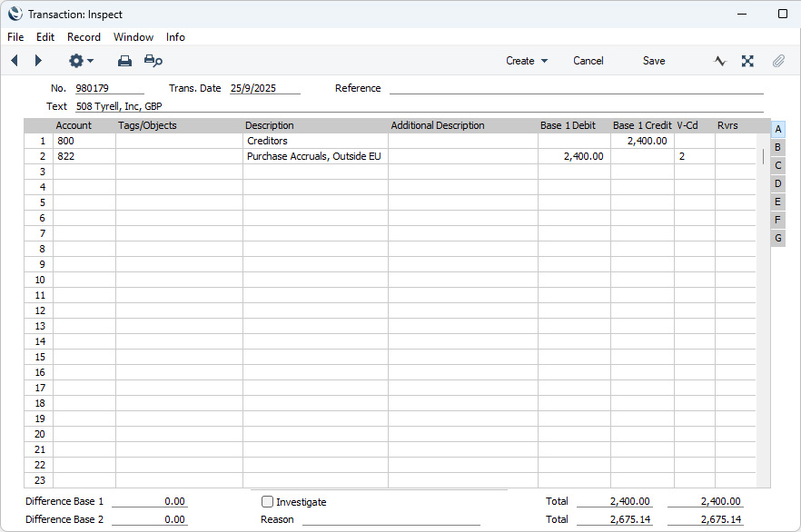Switch to flip tab B
Viewport: 801px width, 532px height.
pyautogui.click(x=778, y=148)
